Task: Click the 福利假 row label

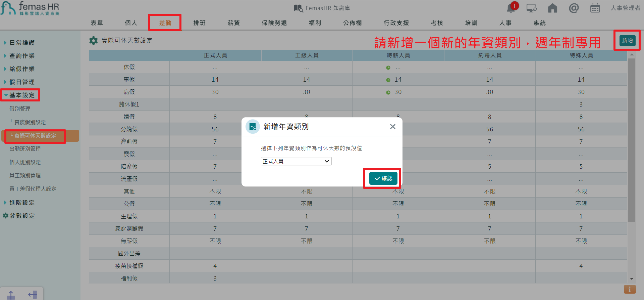Action: [x=129, y=278]
